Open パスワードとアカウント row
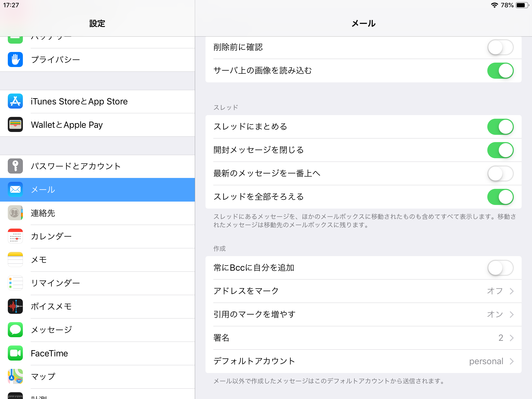532x399 pixels. pyautogui.click(x=97, y=167)
